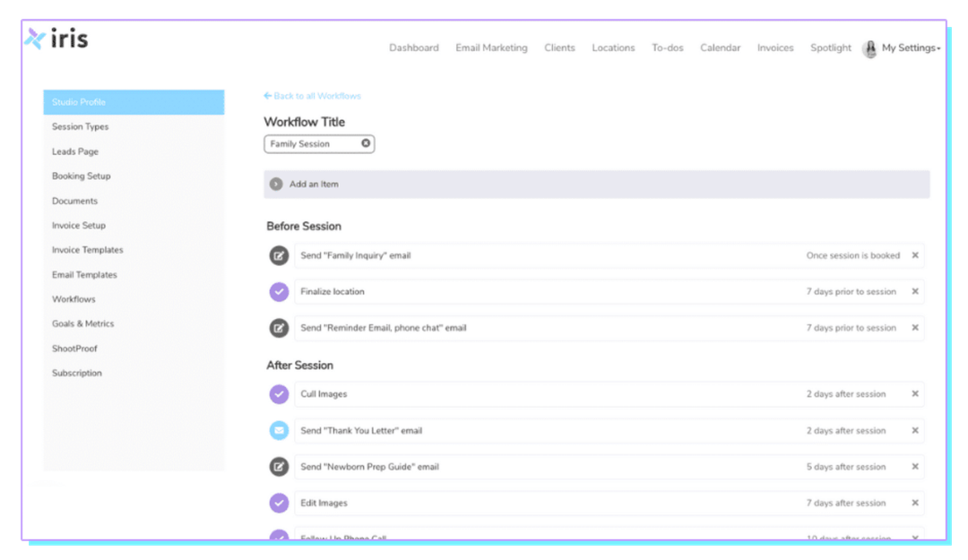Remove the Family Inquiry email item

pyautogui.click(x=915, y=255)
